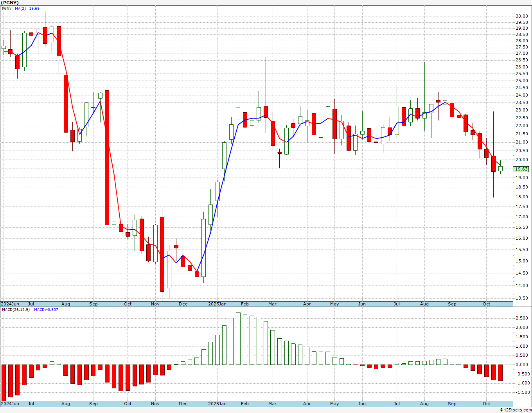Screen dimensions: 532x413
Task: Select the 13.50 price axis label
Action: (521, 298)
